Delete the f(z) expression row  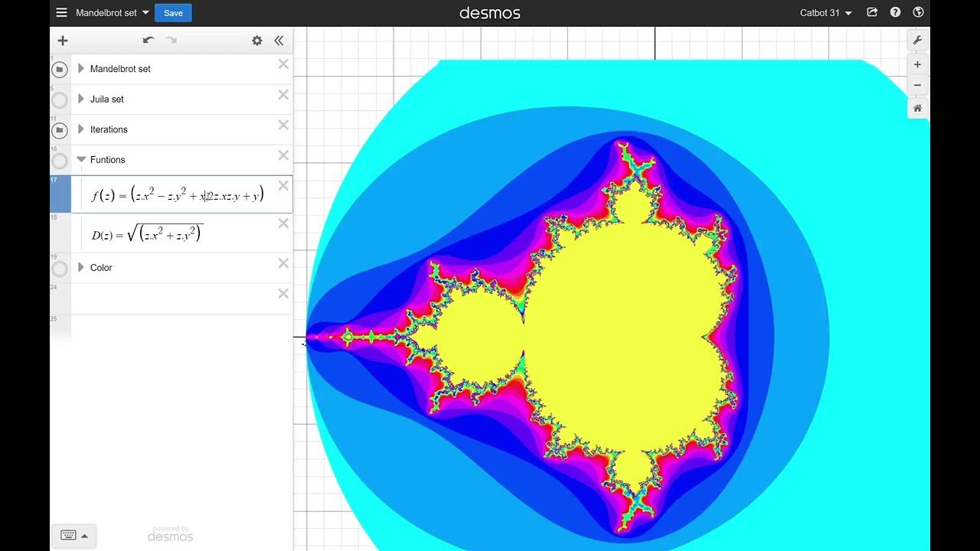pos(283,185)
